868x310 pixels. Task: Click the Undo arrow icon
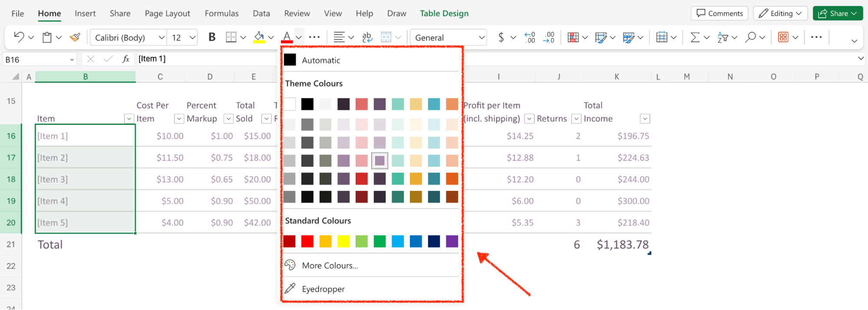pos(19,37)
